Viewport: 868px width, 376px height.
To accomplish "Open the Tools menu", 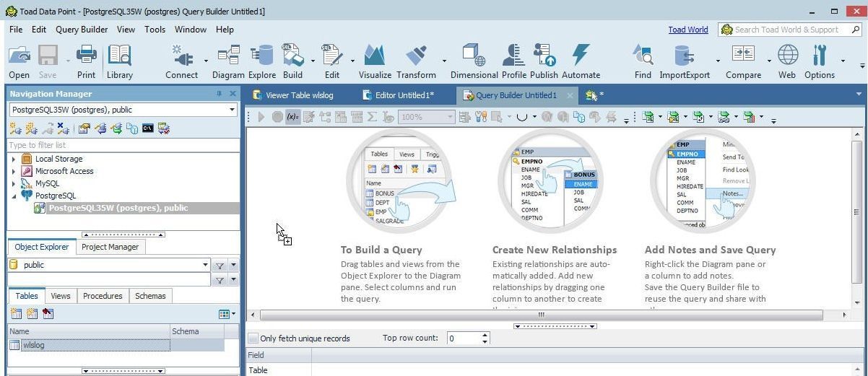I will click(x=155, y=30).
